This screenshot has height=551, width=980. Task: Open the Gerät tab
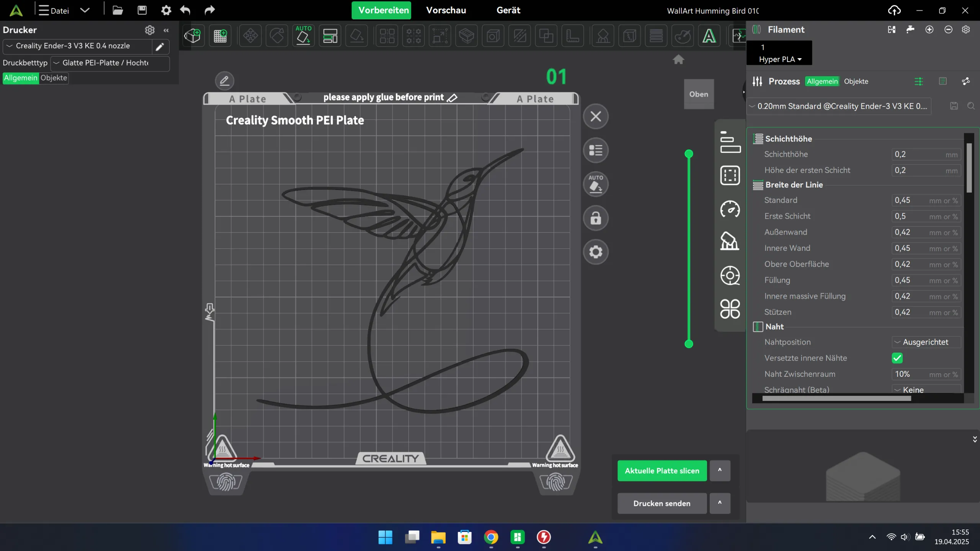coord(508,10)
